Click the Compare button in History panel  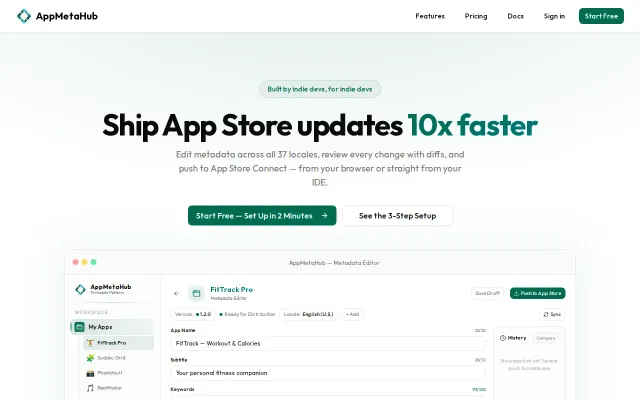[x=546, y=338]
